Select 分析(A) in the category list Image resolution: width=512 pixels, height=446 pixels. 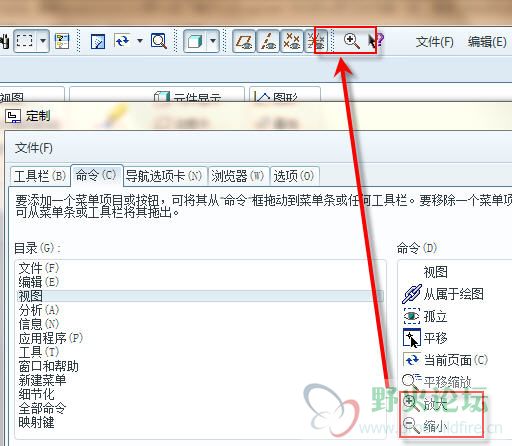[39, 310]
